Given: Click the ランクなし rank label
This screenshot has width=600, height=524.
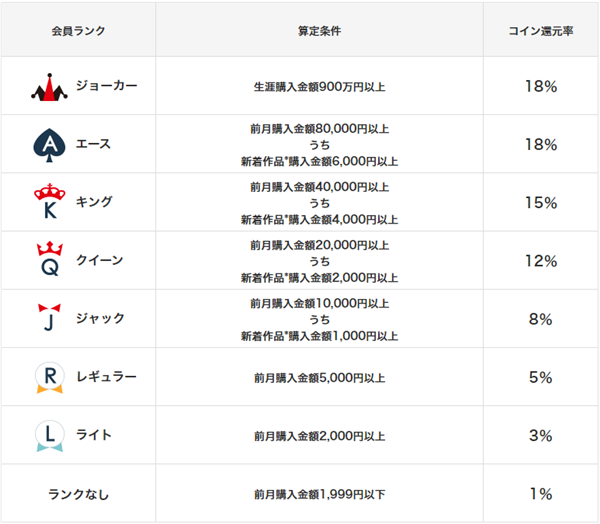Looking at the screenshot, I should [x=78, y=493].
